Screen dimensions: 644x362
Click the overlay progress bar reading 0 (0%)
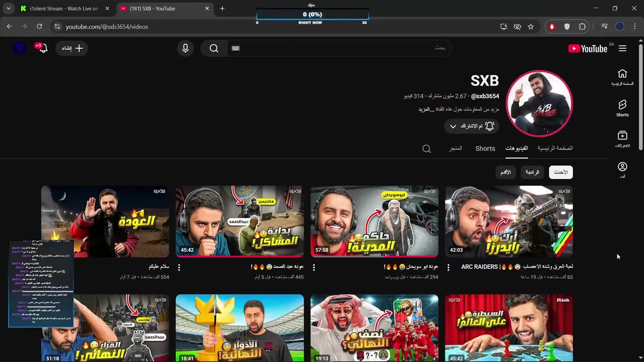(312, 15)
